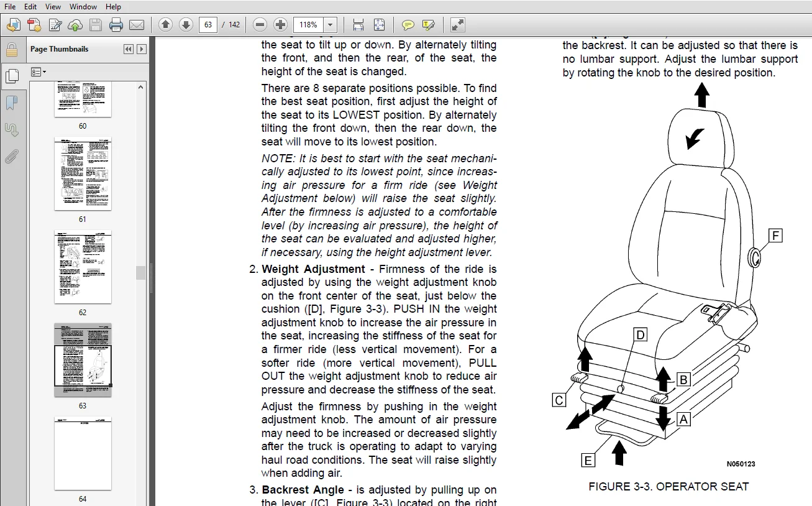
Task: Open the View menu
Action: click(53, 6)
